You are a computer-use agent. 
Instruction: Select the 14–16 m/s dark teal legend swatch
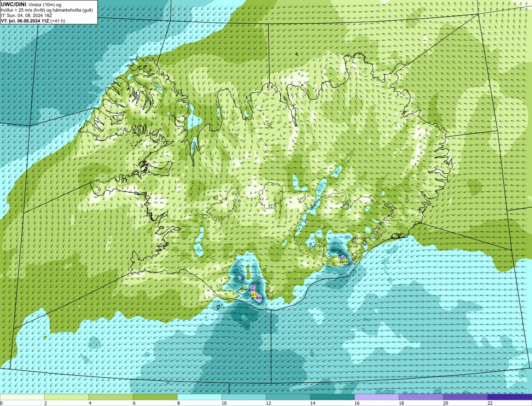coord(332,397)
